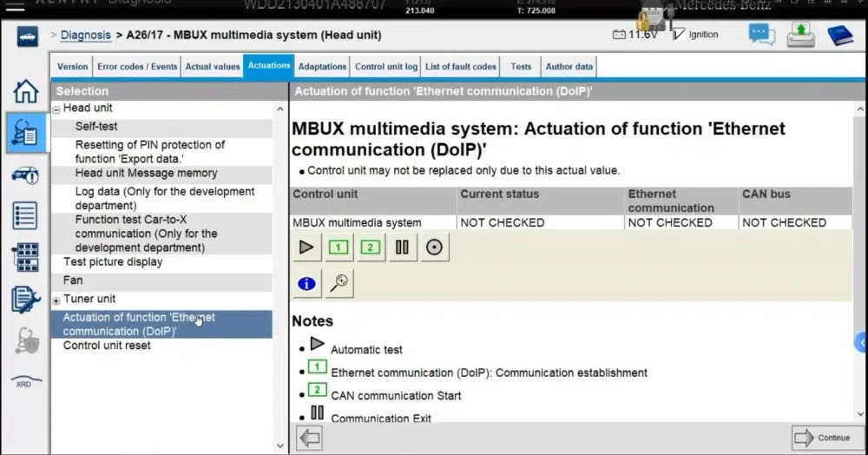Click the blue side panel expander handle
The height and width of the screenshot is (455, 868).
tap(861, 343)
